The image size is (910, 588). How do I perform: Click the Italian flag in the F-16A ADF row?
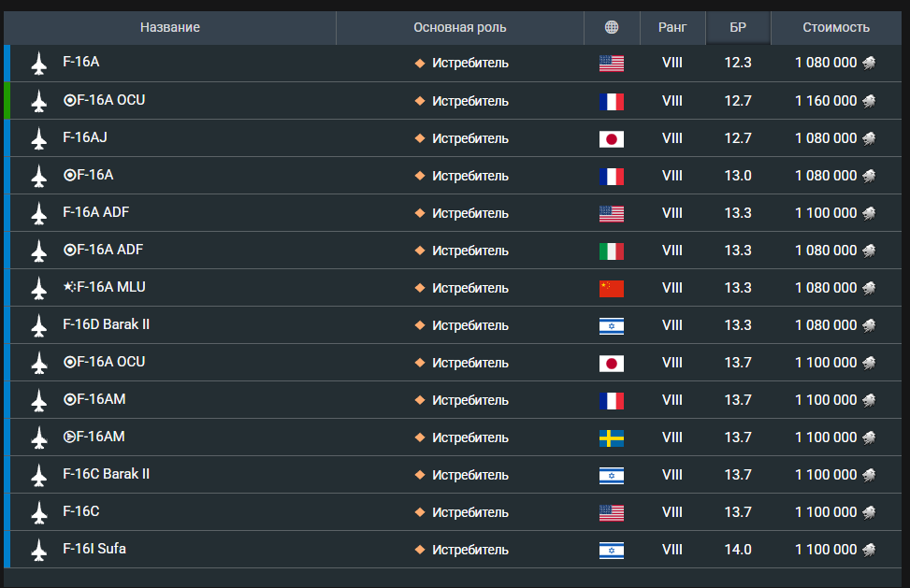pos(612,251)
